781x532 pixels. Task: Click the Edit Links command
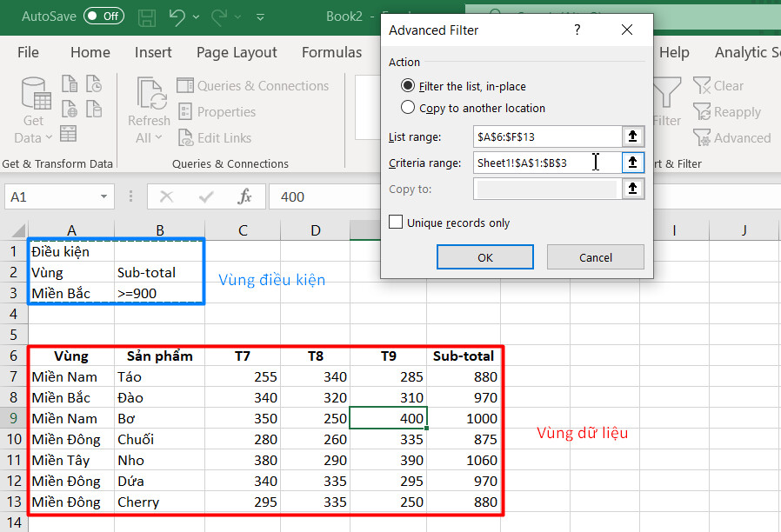click(215, 138)
